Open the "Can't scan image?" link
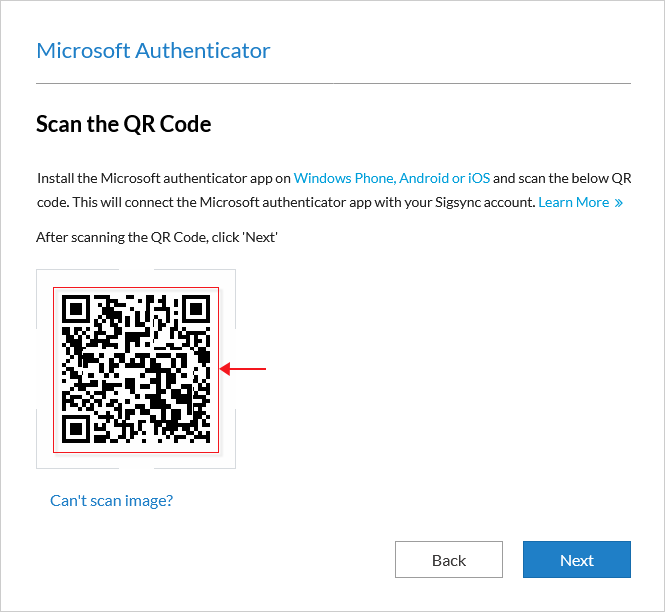Viewport: 665px width, 612px height. pyautogui.click(x=112, y=500)
